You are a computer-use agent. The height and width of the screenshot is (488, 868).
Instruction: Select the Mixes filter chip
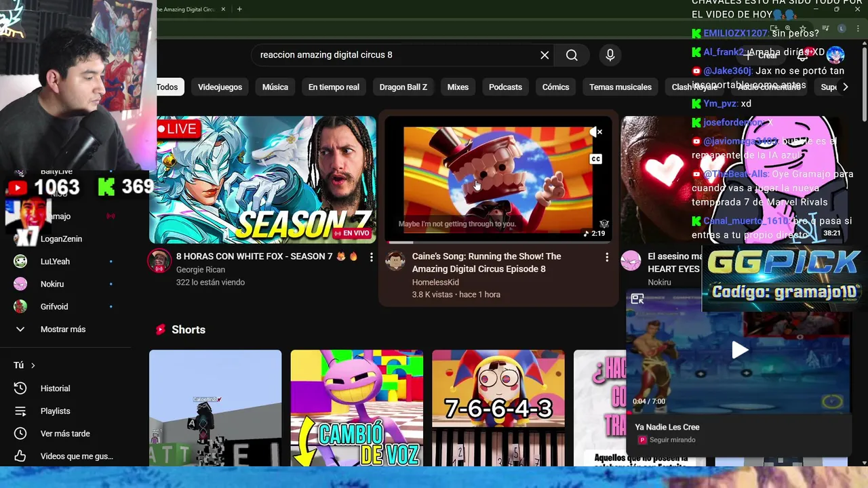point(458,87)
